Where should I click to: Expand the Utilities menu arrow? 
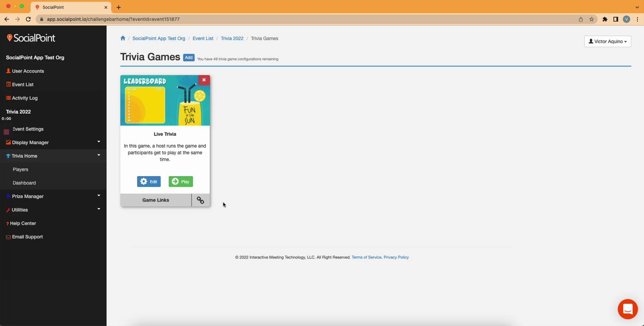99,209
